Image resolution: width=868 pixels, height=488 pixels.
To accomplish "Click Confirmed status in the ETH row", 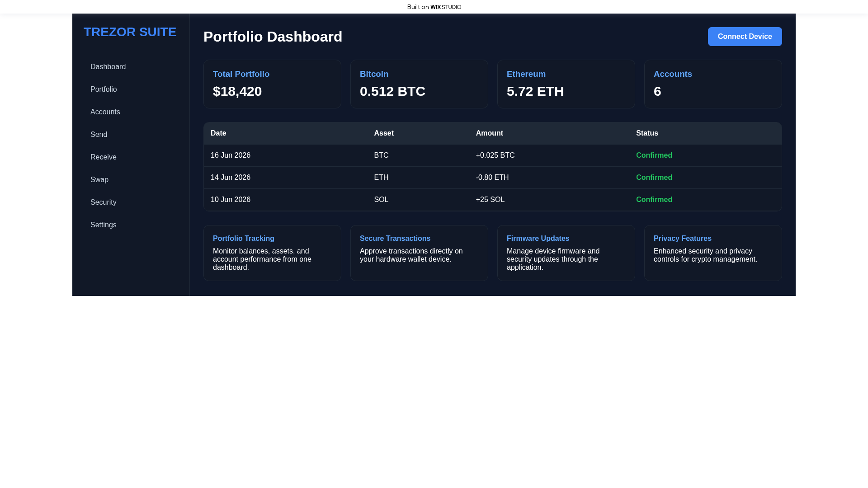I will (654, 178).
